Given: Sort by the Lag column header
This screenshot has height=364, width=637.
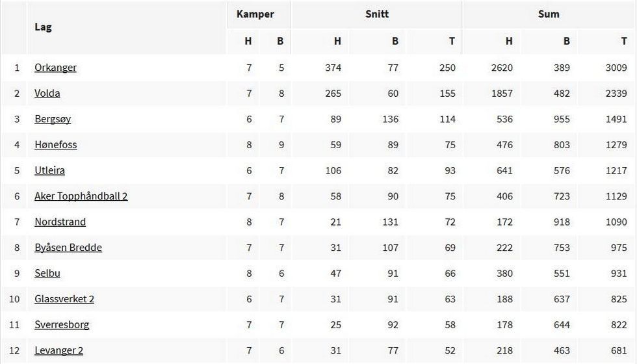Looking at the screenshot, I should point(43,27).
